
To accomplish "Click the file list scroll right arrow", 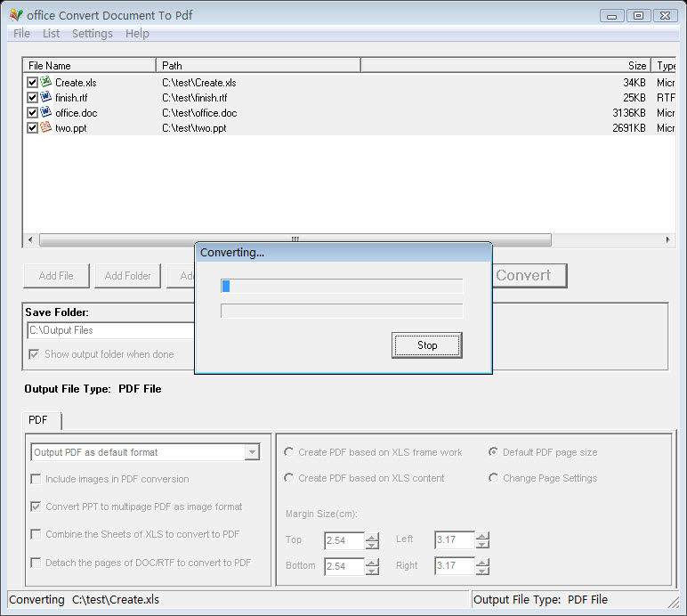I will (x=667, y=239).
